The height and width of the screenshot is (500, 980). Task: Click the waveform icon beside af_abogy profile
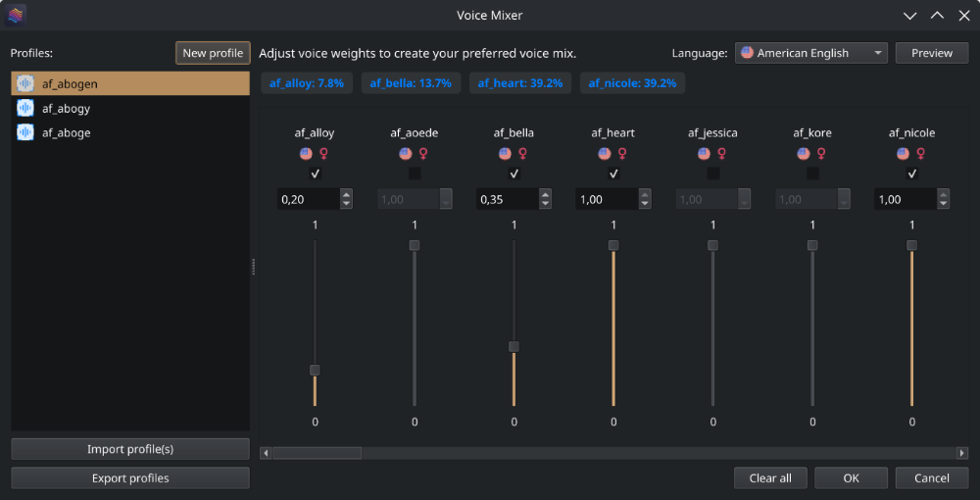(25, 109)
